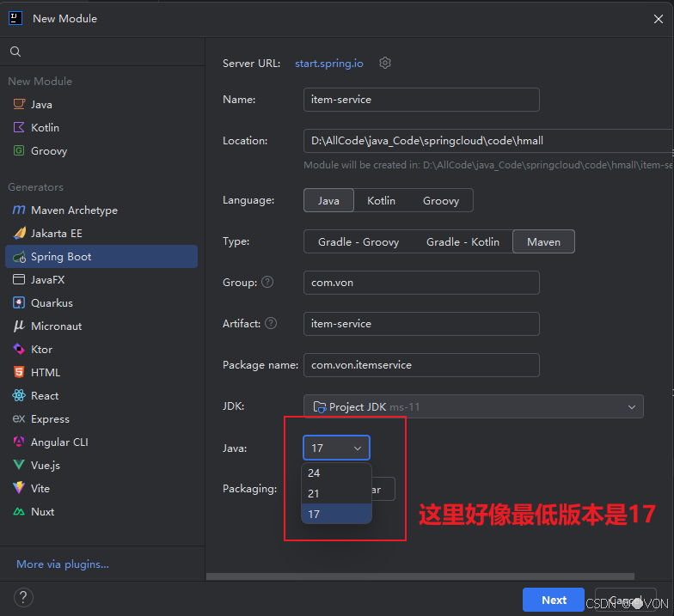Choose Nuxt generator icon
The height and width of the screenshot is (616, 674).
[19, 512]
